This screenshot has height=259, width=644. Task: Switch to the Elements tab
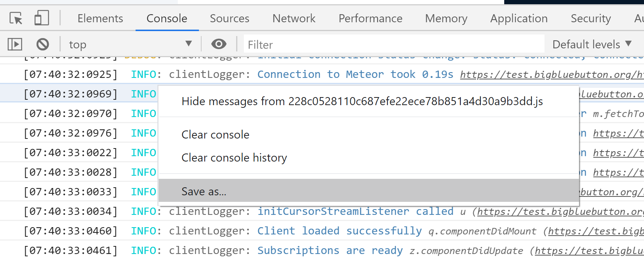pos(100,18)
